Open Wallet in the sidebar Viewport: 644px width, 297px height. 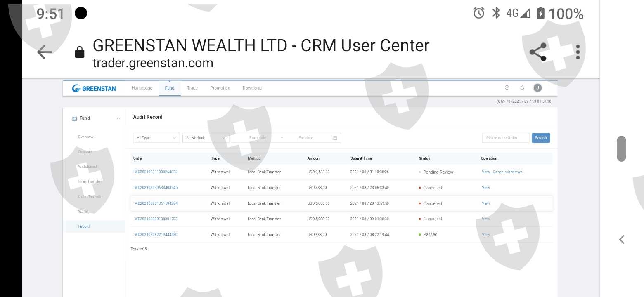click(x=83, y=212)
